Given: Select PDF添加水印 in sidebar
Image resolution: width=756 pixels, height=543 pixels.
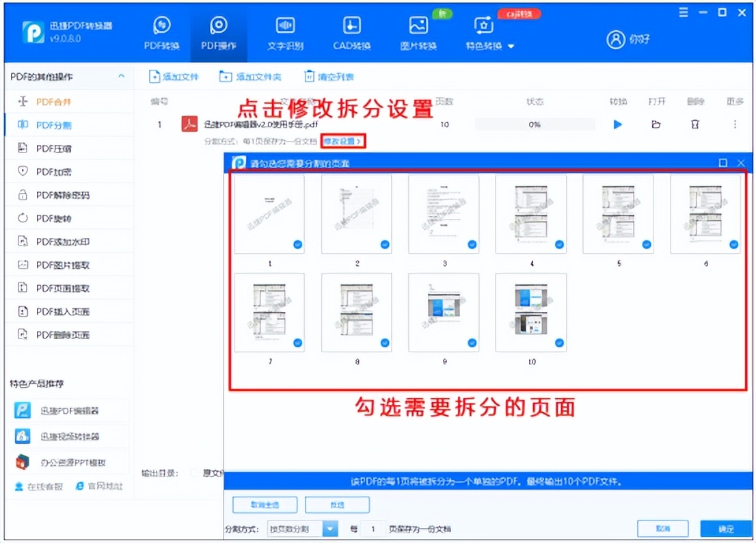Looking at the screenshot, I should [69, 241].
